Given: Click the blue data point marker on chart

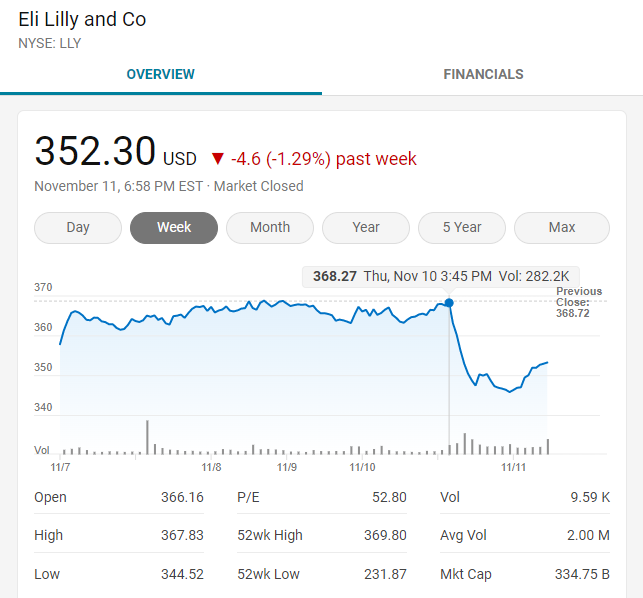Looking at the screenshot, I should (x=449, y=302).
